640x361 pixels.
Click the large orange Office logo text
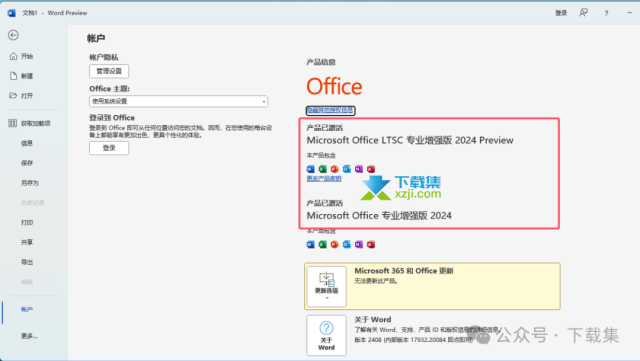pos(334,87)
